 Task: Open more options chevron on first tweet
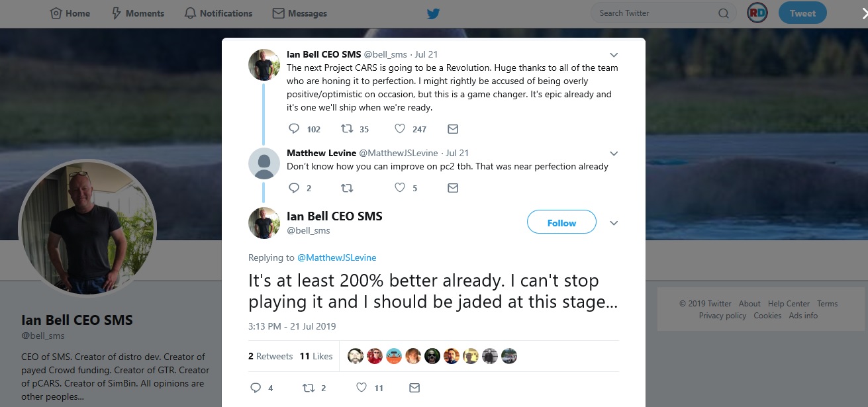click(614, 55)
